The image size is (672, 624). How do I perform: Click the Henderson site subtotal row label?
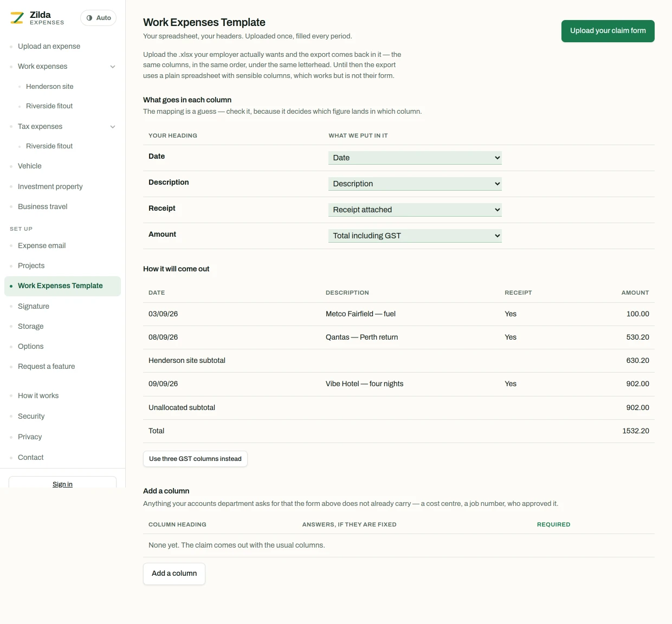click(187, 361)
